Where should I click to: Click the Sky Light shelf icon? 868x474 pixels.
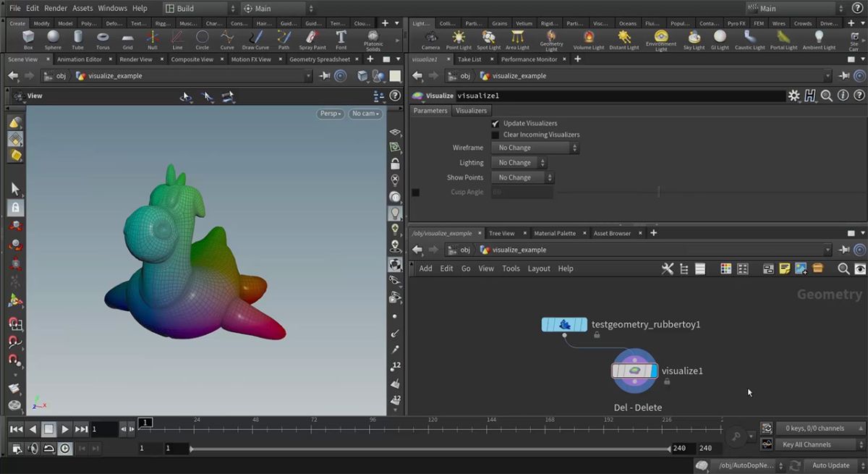point(694,39)
